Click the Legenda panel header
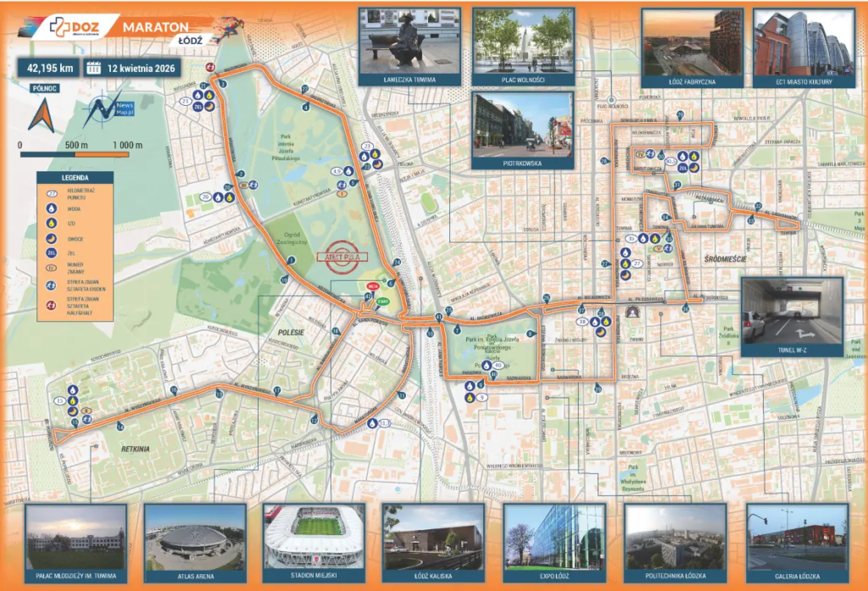The height and width of the screenshot is (591, 868). click(75, 178)
